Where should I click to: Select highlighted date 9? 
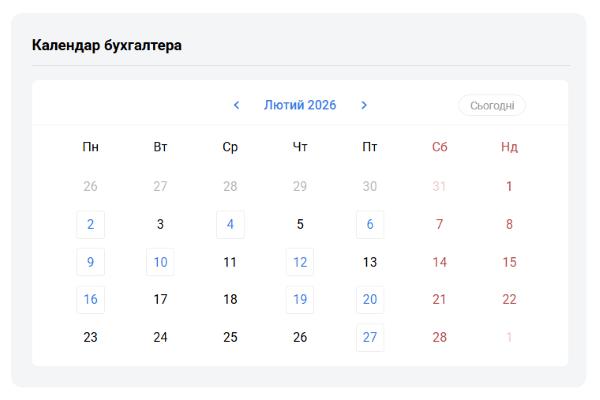[91, 262]
